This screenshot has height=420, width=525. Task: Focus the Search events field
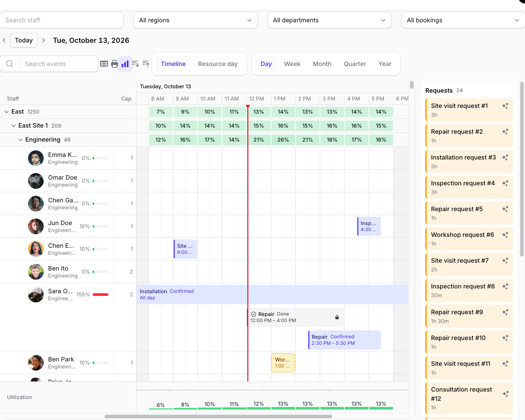(x=59, y=64)
